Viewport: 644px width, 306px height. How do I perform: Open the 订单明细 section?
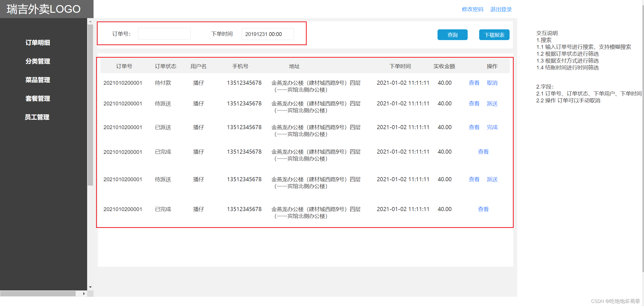[38, 43]
